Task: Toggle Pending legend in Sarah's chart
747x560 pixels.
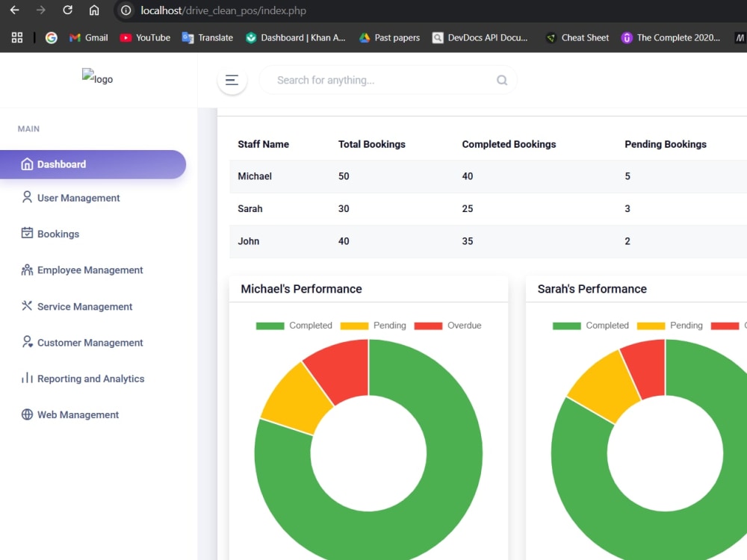Action: tap(670, 326)
